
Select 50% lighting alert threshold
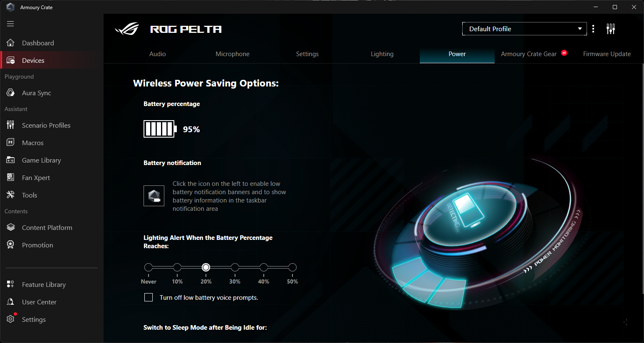(292, 267)
